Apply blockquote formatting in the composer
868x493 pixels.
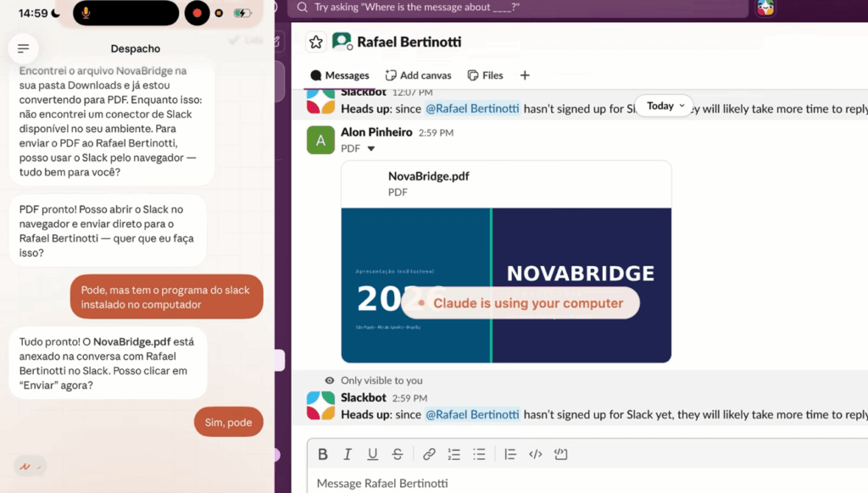click(510, 454)
